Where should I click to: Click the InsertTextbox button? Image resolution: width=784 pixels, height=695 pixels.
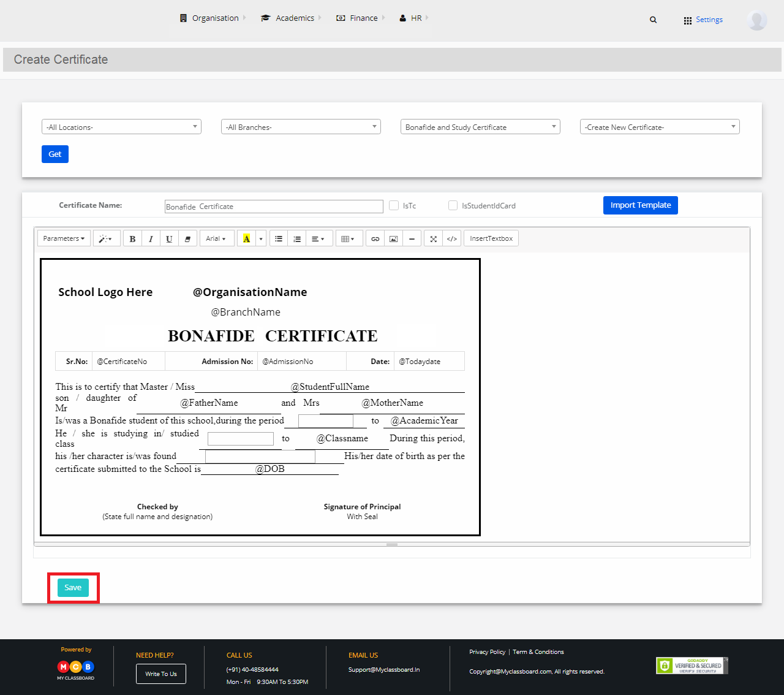(491, 238)
